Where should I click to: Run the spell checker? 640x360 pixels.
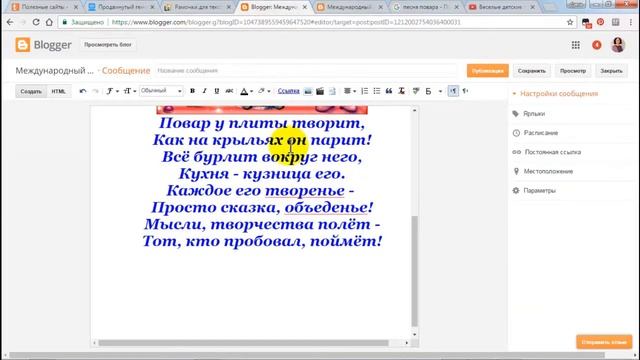[416, 91]
